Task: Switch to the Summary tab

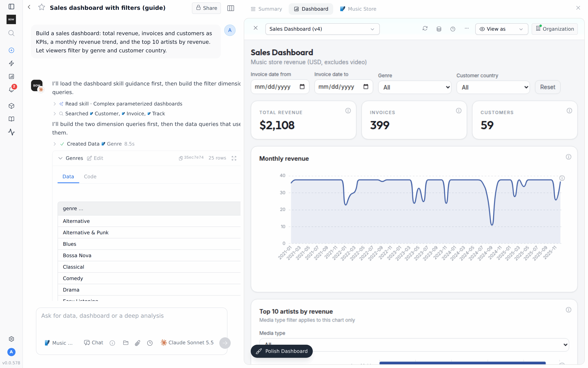Action: [x=267, y=9]
